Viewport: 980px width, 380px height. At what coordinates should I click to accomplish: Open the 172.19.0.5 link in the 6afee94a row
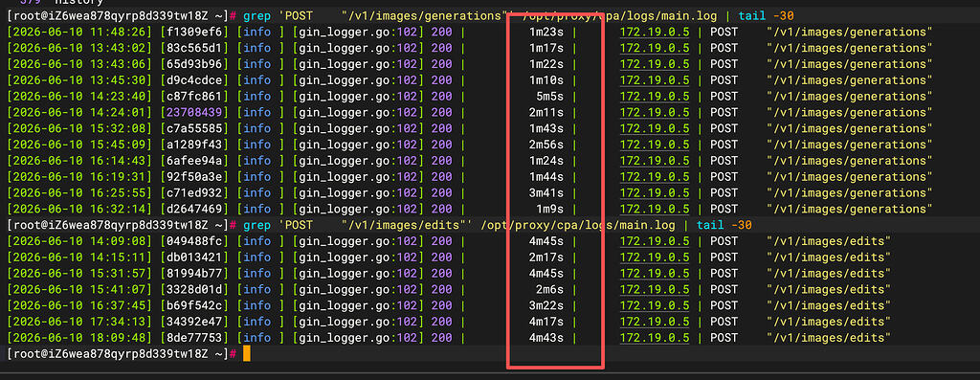pos(655,161)
